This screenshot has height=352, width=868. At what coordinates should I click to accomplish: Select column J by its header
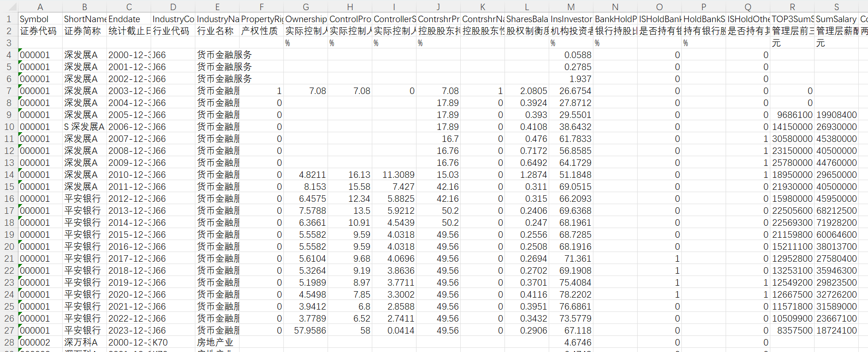[438, 6]
